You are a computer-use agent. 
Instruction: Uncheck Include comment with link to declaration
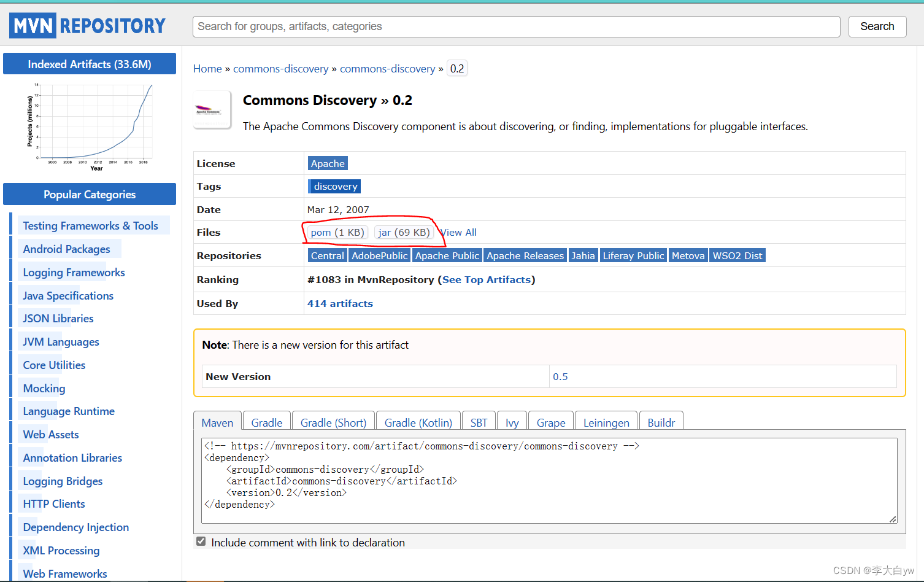point(201,541)
